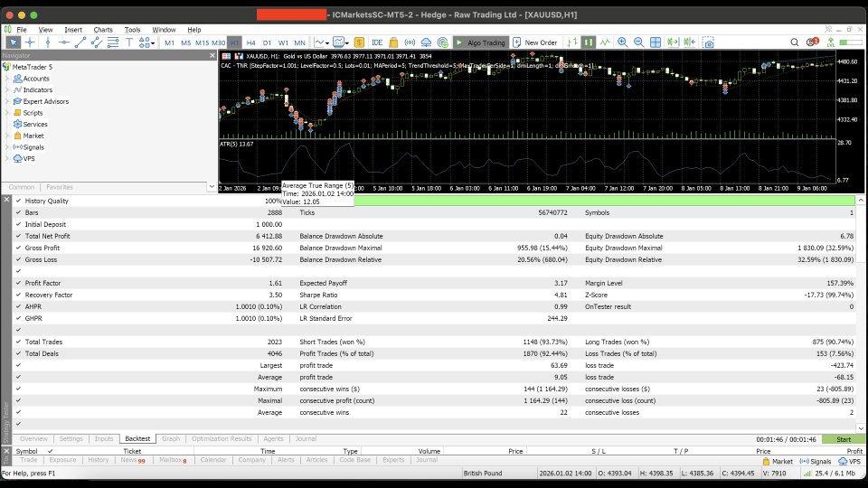
Task: Tile chart windows with grid icon
Action: coord(656,42)
